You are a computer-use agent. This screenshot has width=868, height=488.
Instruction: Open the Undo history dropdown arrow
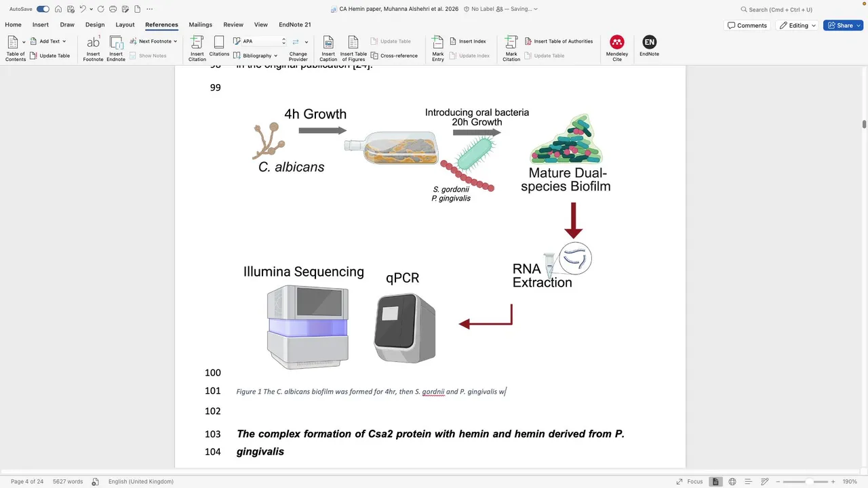[x=91, y=9]
